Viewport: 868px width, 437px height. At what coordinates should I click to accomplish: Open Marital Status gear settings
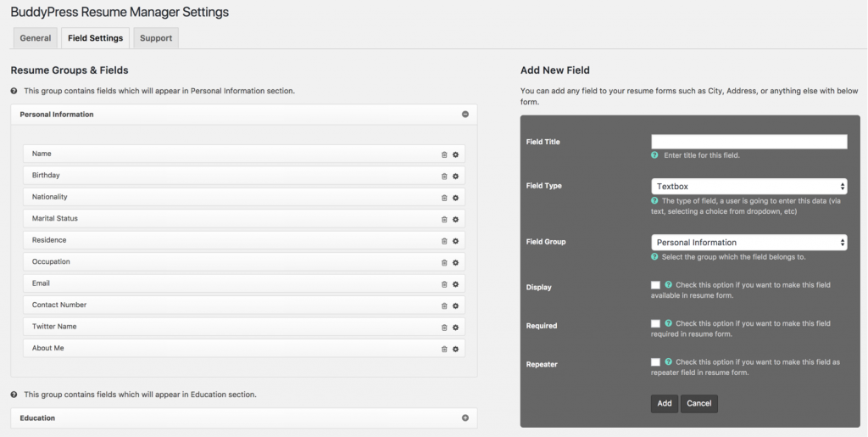pos(455,220)
